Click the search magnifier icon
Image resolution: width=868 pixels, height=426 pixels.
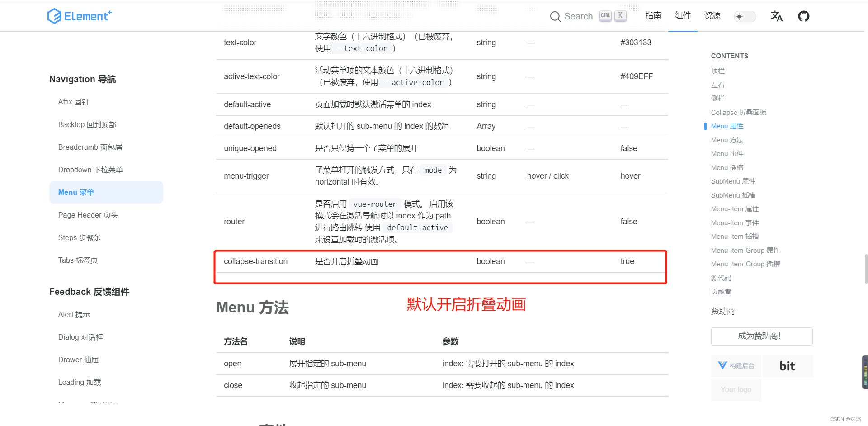[555, 16]
